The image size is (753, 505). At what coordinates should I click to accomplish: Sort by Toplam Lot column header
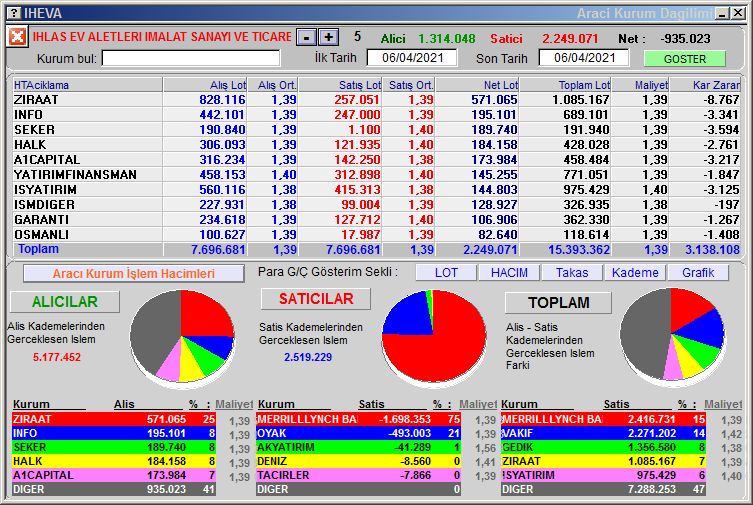coord(565,85)
